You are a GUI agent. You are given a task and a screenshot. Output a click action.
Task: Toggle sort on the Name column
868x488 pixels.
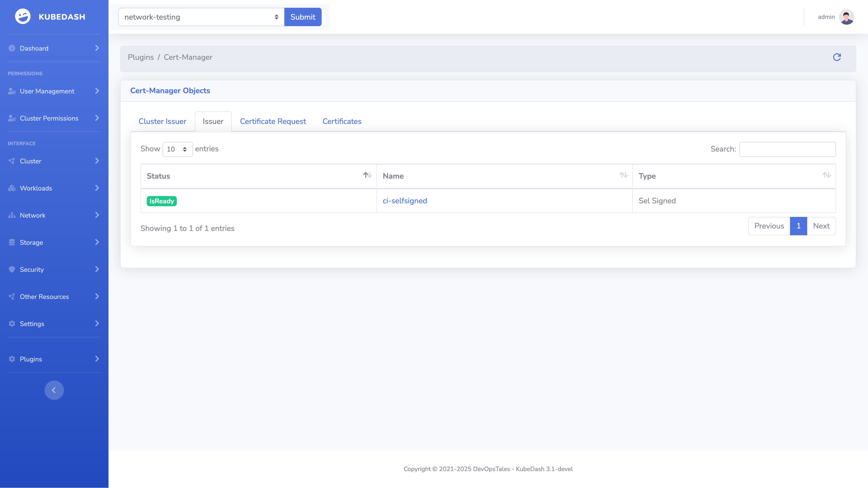click(x=623, y=175)
